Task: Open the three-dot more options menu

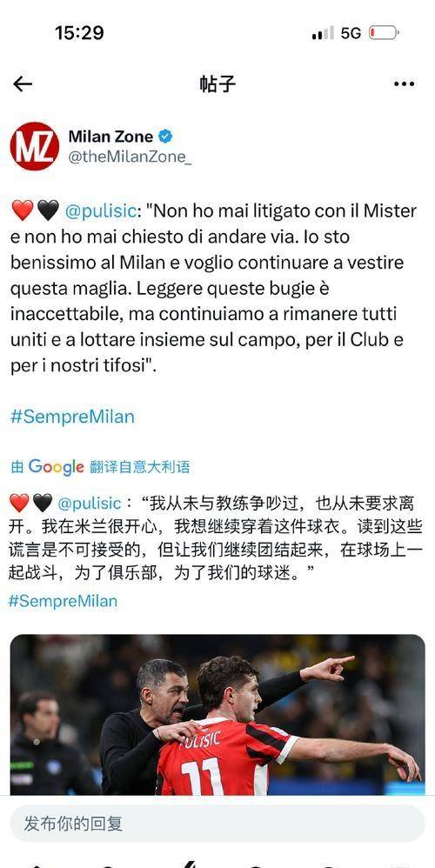Action: (404, 84)
